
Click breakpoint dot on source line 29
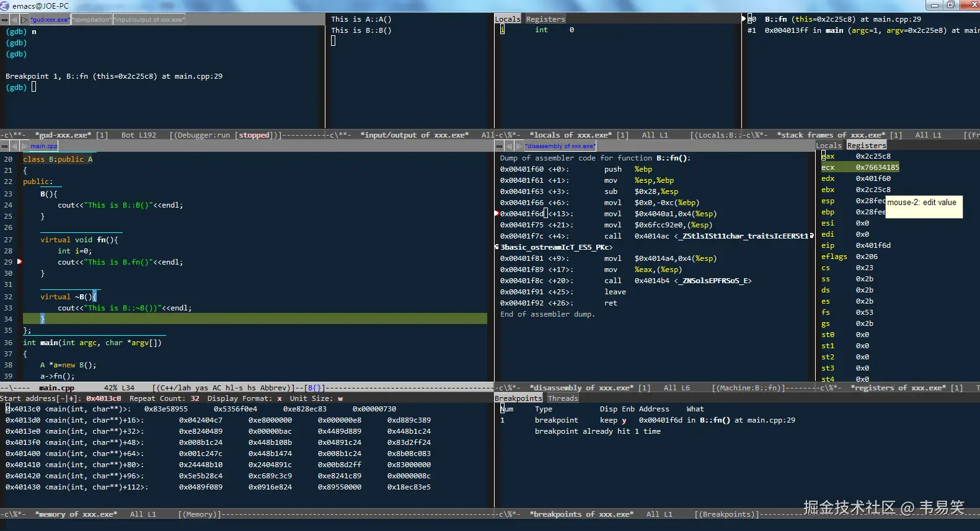point(19,261)
